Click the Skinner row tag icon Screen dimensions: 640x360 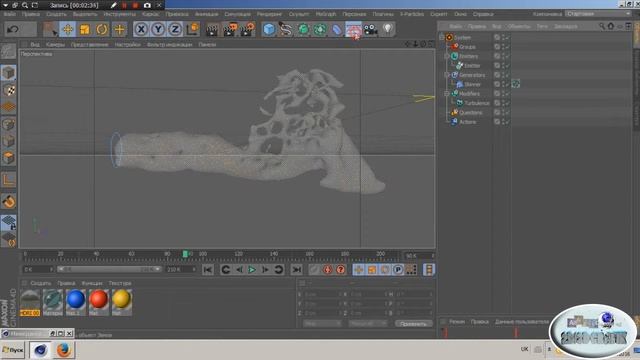coord(516,84)
